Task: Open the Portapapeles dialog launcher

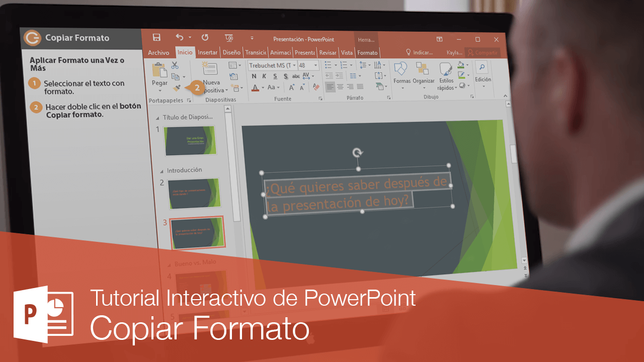Action: tap(189, 101)
